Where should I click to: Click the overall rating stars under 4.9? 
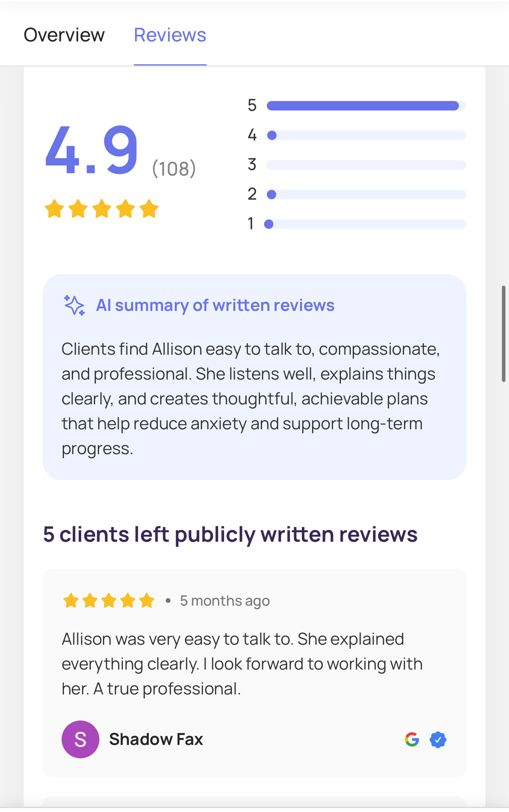point(102,209)
